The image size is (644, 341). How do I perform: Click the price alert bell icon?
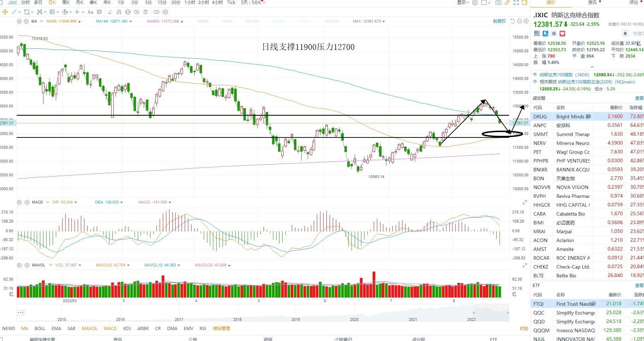tap(625, 34)
